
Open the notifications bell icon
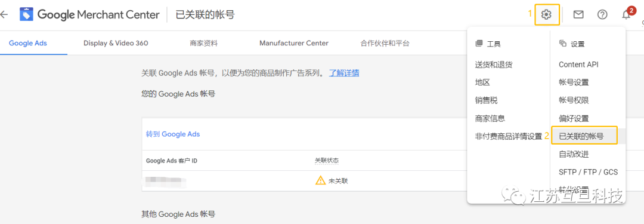pos(626,15)
